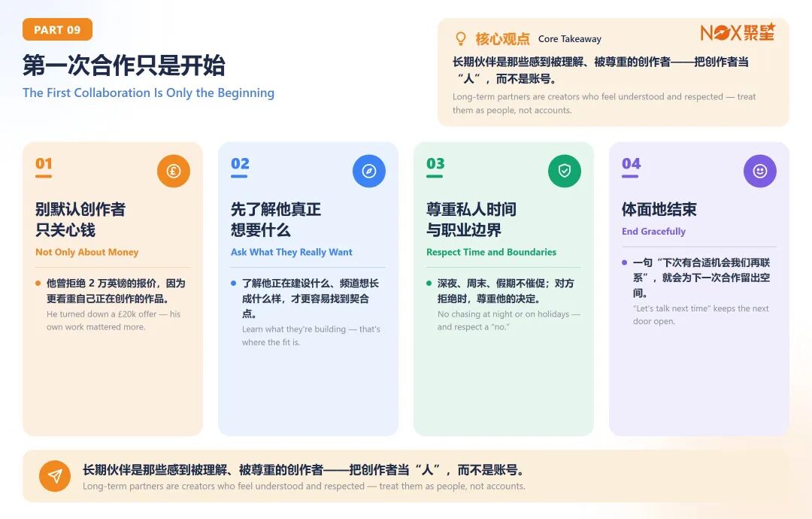Viewport: 812px width, 519px height.
Task: Click the bullet text 深夜、周末、假期不催促
Action: click(506, 291)
